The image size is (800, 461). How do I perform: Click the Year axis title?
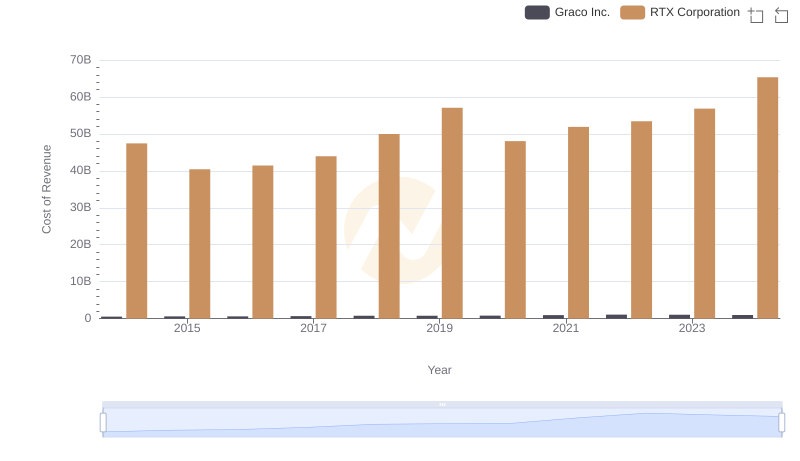pyautogui.click(x=439, y=370)
